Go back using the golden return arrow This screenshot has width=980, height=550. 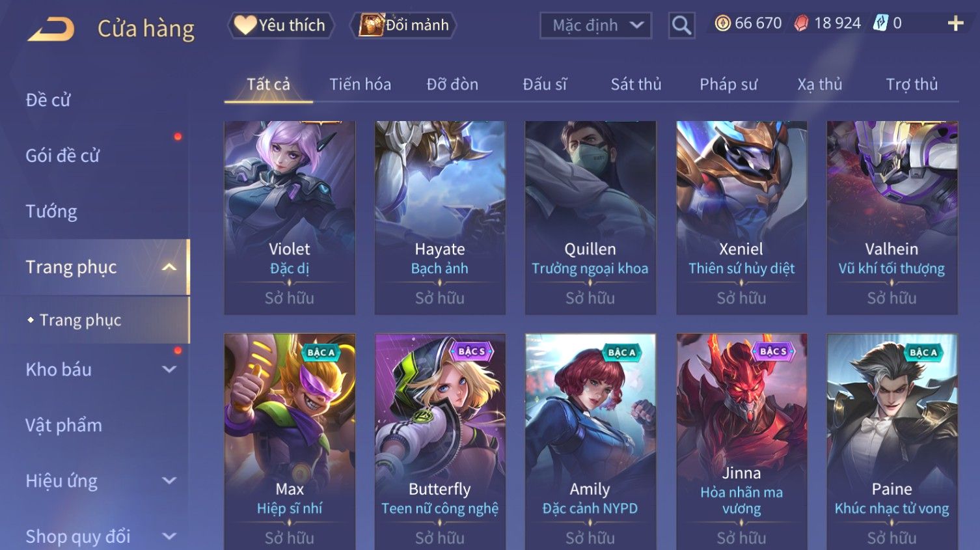51,29
